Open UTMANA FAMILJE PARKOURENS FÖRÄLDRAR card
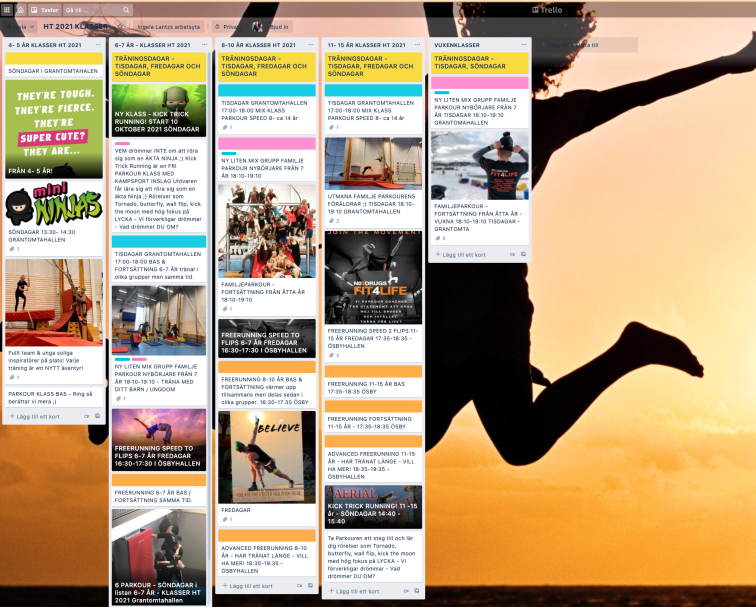 [x=373, y=182]
